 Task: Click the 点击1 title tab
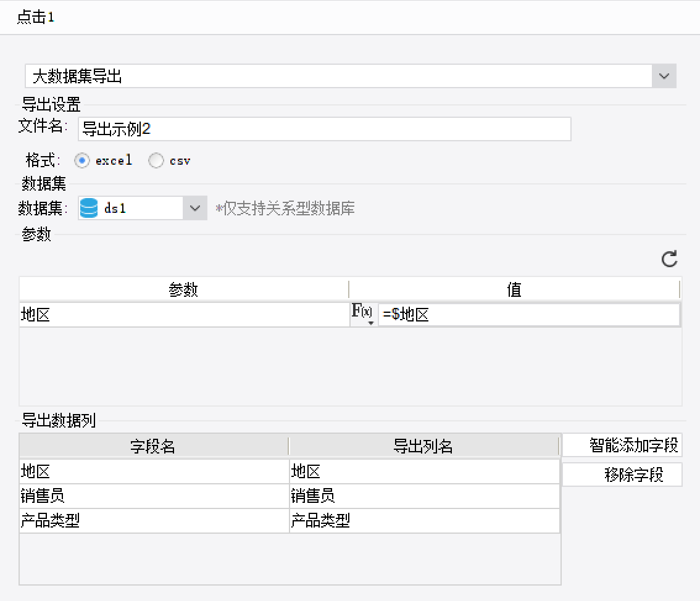tap(36, 17)
